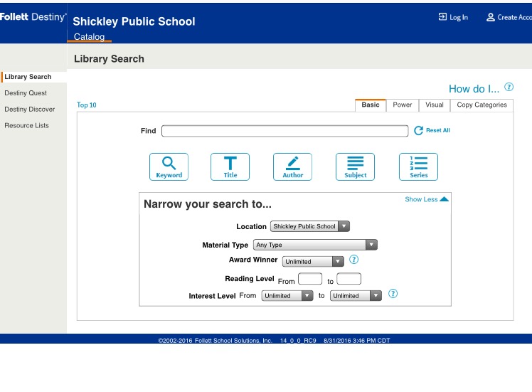The height and width of the screenshot is (392, 532).
Task: Click help icon next to Interest Level
Action: (x=393, y=295)
